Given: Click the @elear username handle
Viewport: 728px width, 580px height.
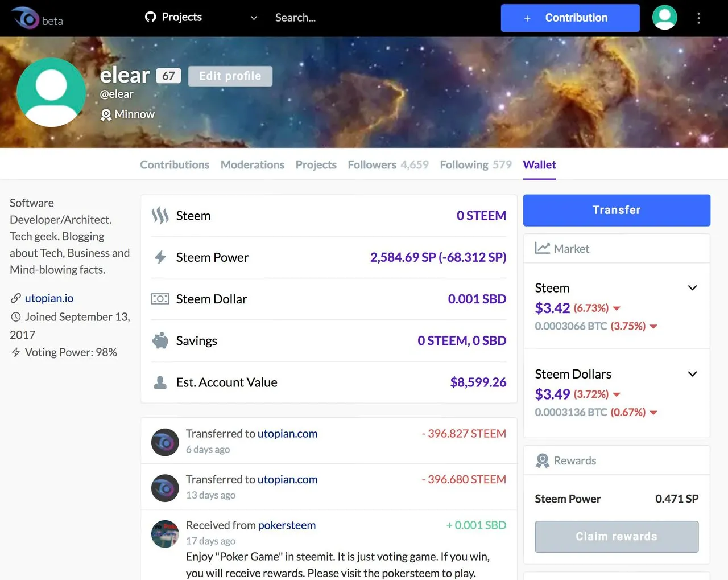Looking at the screenshot, I should click(x=117, y=94).
